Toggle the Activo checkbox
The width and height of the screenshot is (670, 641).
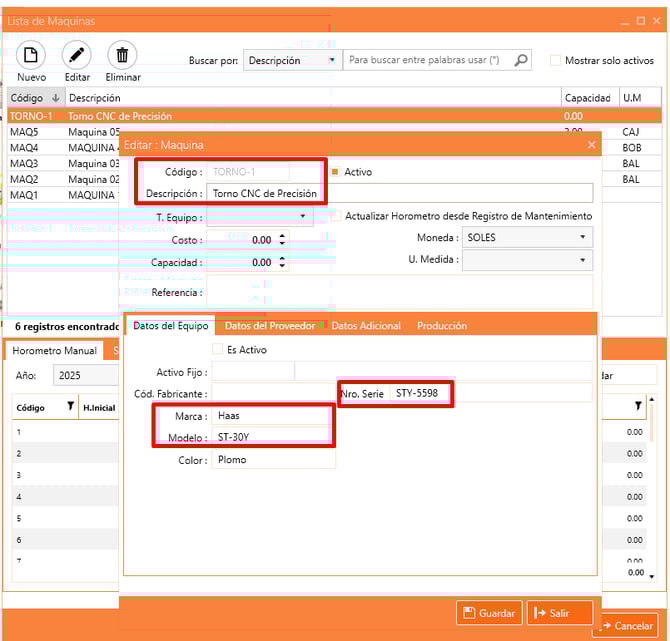tap(335, 172)
